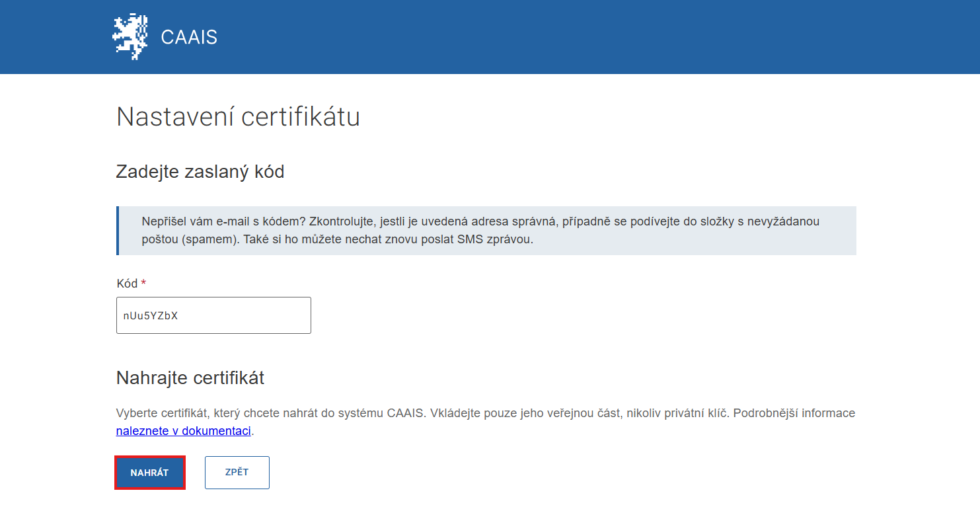The width and height of the screenshot is (980, 511).
Task: Click the 'Nastavení certifikátu' page heading
Action: click(x=238, y=117)
